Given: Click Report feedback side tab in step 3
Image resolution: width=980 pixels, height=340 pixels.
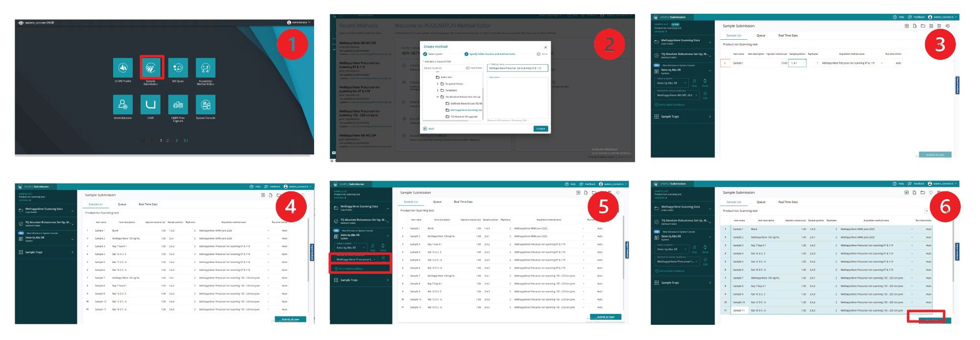Looking at the screenshot, I should pyautogui.click(x=957, y=85).
